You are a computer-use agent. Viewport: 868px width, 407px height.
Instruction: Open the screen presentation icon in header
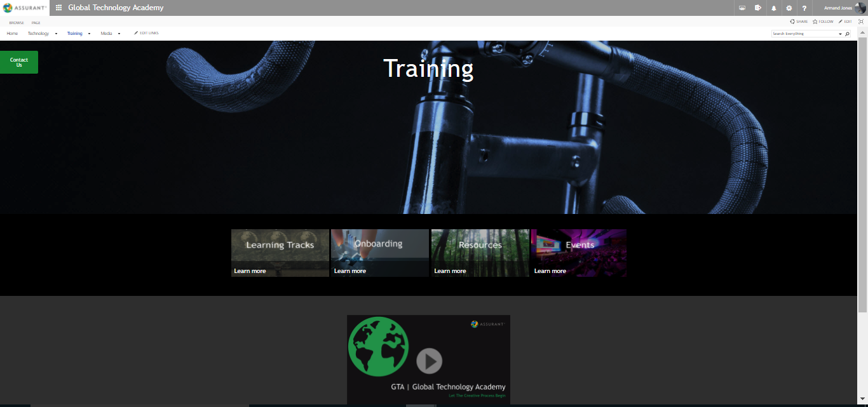pos(742,8)
